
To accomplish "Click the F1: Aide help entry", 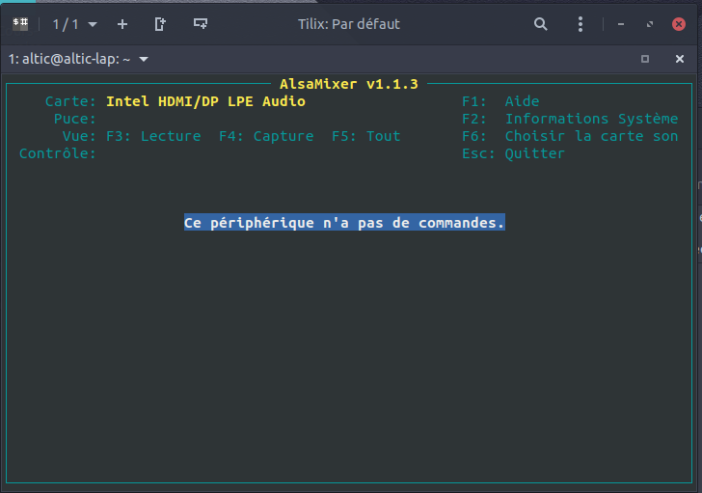I will click(501, 102).
